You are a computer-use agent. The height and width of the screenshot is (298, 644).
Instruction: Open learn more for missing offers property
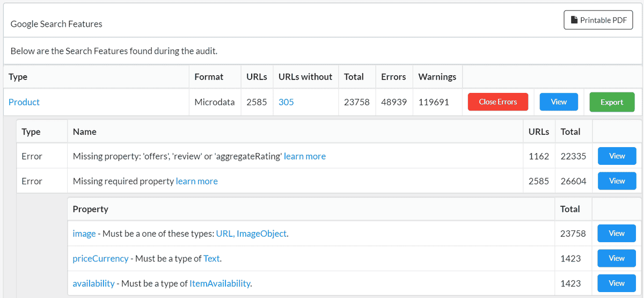click(x=305, y=156)
